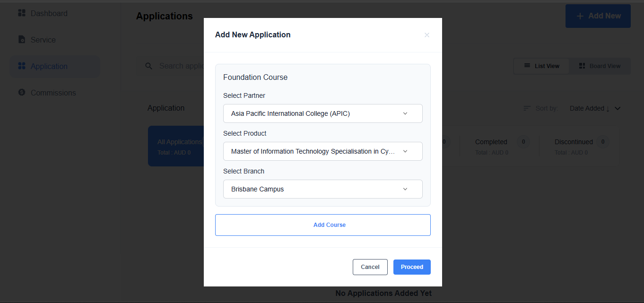Close the Add New Application dialog
The height and width of the screenshot is (303, 644).
pyautogui.click(x=427, y=35)
